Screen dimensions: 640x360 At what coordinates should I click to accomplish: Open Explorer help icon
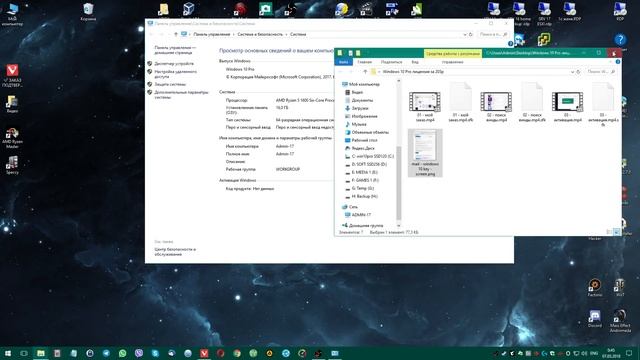(618, 62)
